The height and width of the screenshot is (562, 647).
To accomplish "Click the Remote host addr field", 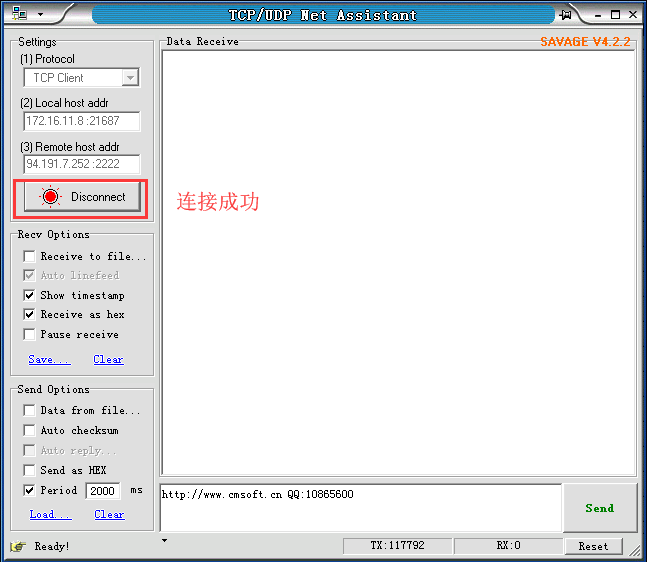I will [x=82, y=164].
